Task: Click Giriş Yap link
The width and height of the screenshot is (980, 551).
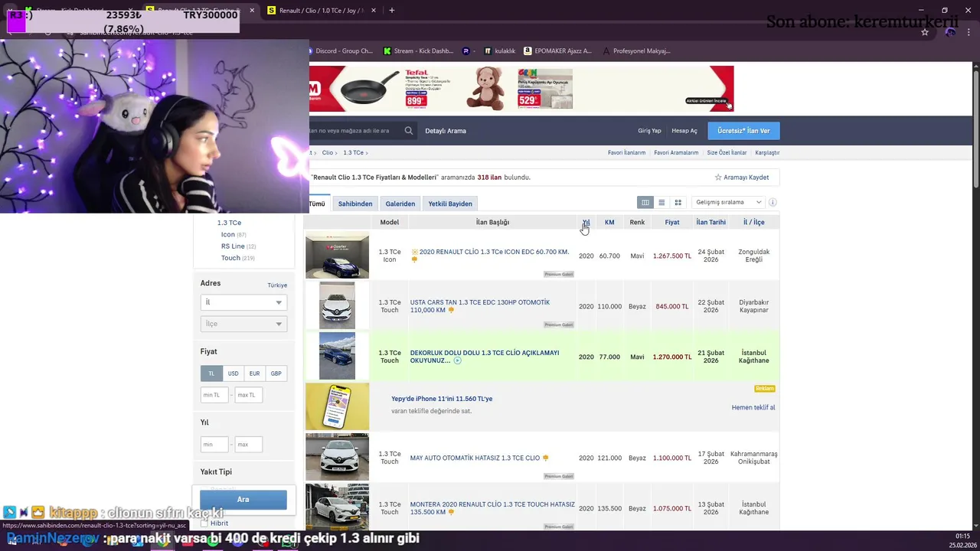Action: tap(649, 131)
